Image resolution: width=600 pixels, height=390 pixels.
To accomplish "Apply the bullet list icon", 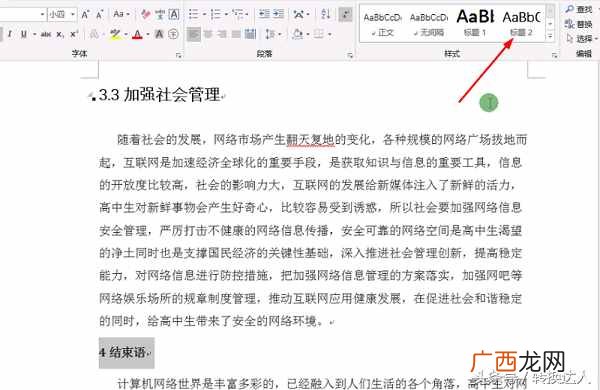I will click(x=194, y=15).
